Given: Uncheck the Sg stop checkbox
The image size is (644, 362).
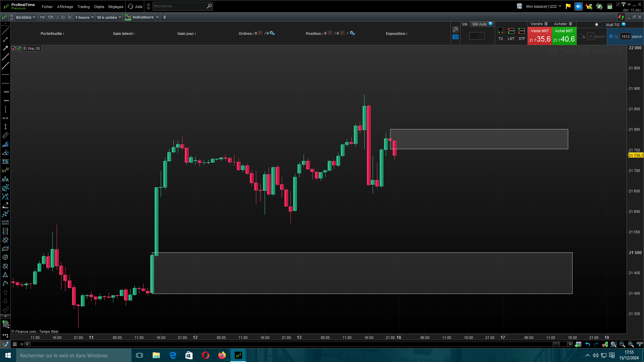Looking at the screenshot, I should (611, 37).
